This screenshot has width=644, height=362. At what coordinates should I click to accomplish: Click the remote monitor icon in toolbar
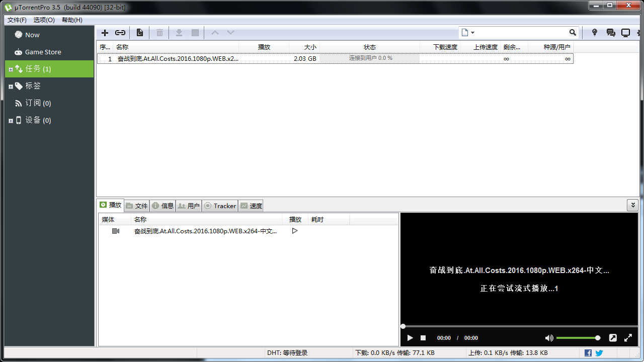(625, 33)
